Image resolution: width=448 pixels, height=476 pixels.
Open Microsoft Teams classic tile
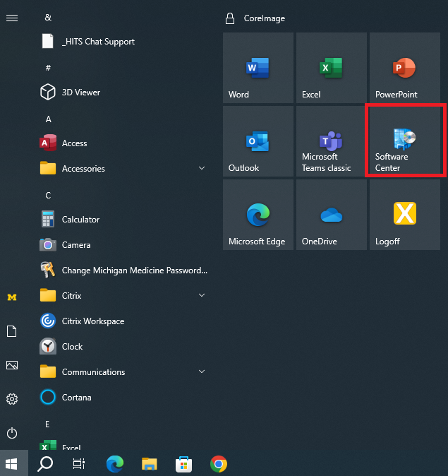(x=331, y=141)
